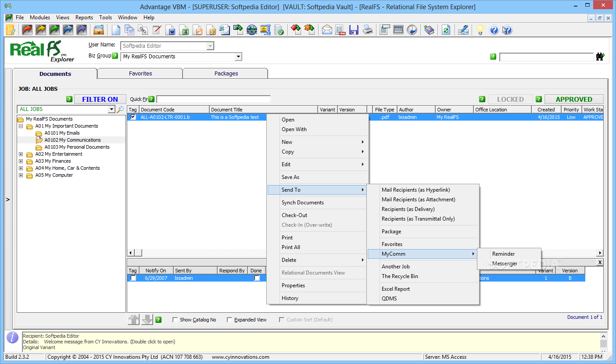Open the Biz Group dropdown

pos(238,57)
